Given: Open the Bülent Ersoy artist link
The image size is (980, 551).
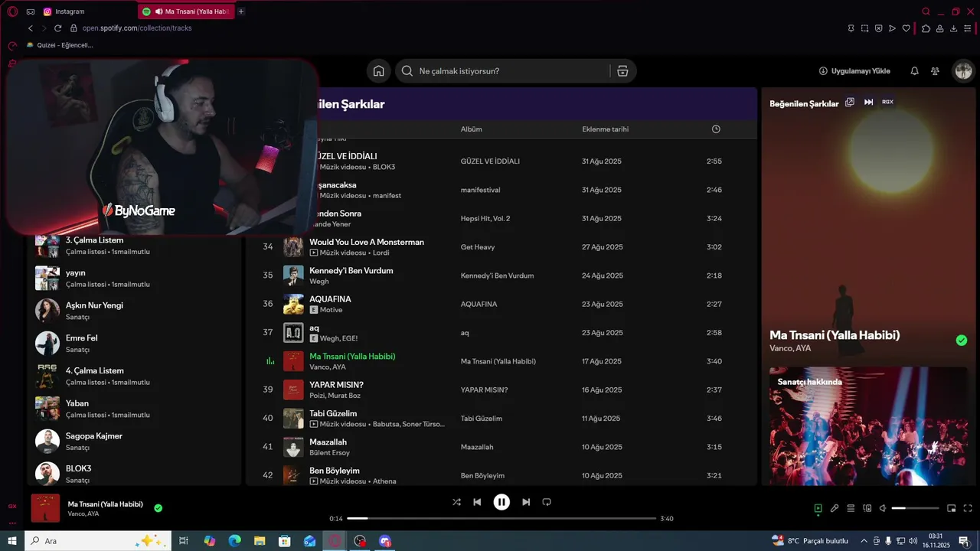Looking at the screenshot, I should 329,453.
